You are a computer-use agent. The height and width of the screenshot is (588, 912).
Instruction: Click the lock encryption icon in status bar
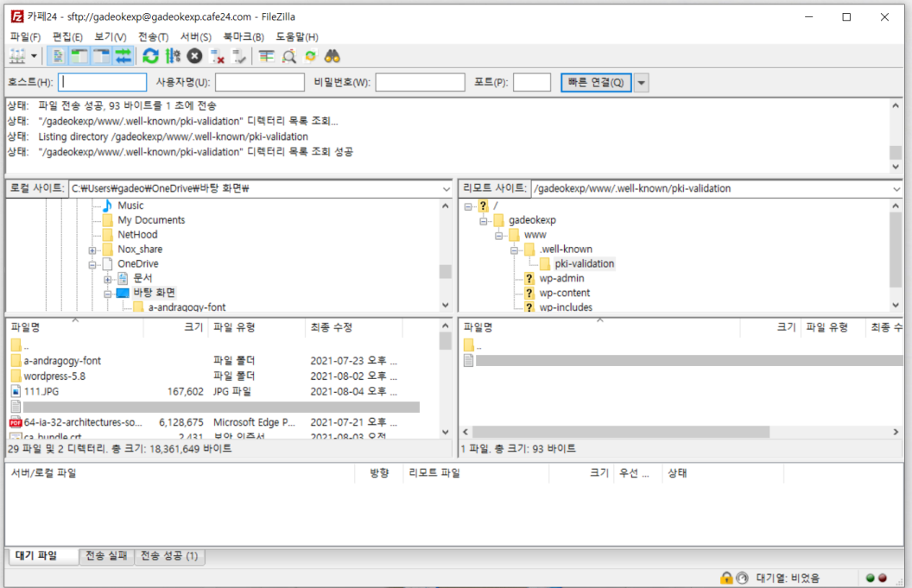726,578
